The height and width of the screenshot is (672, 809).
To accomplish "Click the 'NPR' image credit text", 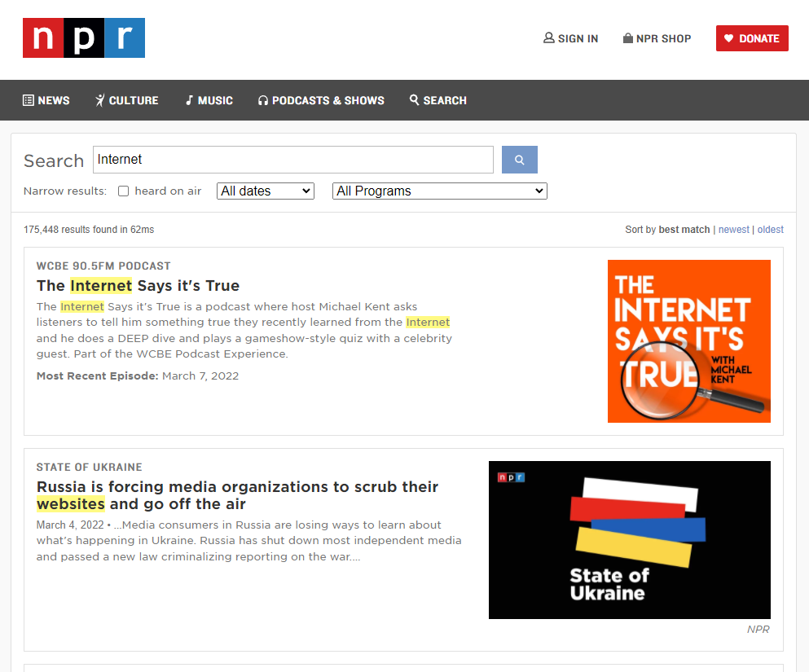I will pyautogui.click(x=758, y=629).
